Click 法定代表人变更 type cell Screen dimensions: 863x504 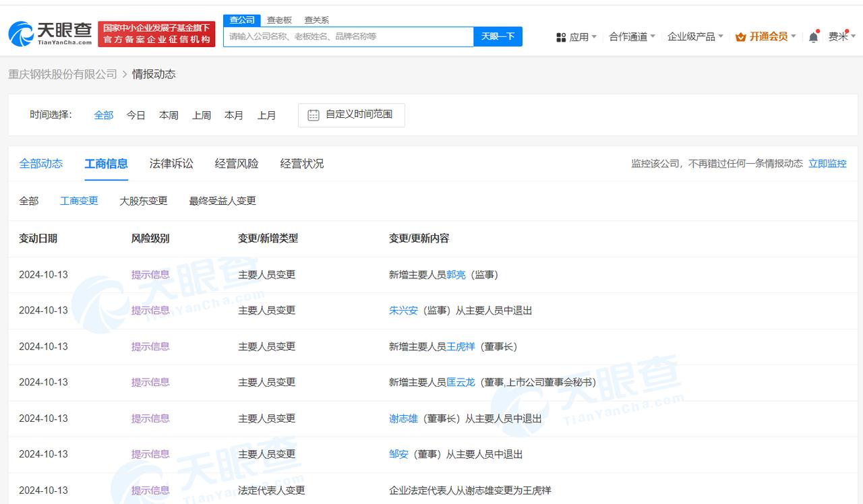tap(272, 491)
